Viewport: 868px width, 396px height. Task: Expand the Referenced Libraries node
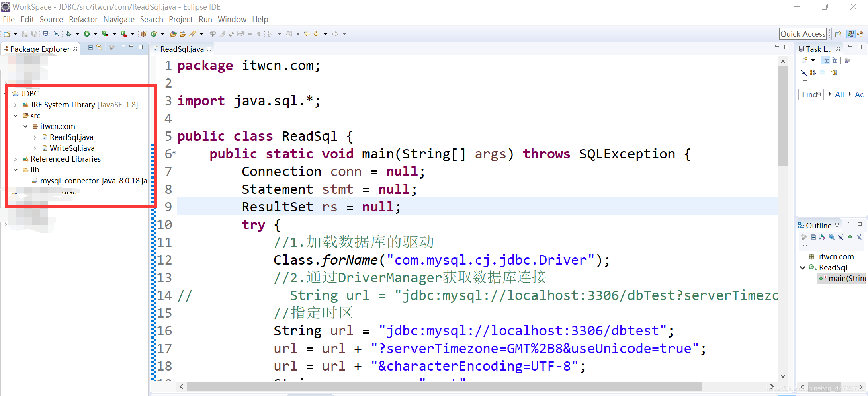click(15, 159)
